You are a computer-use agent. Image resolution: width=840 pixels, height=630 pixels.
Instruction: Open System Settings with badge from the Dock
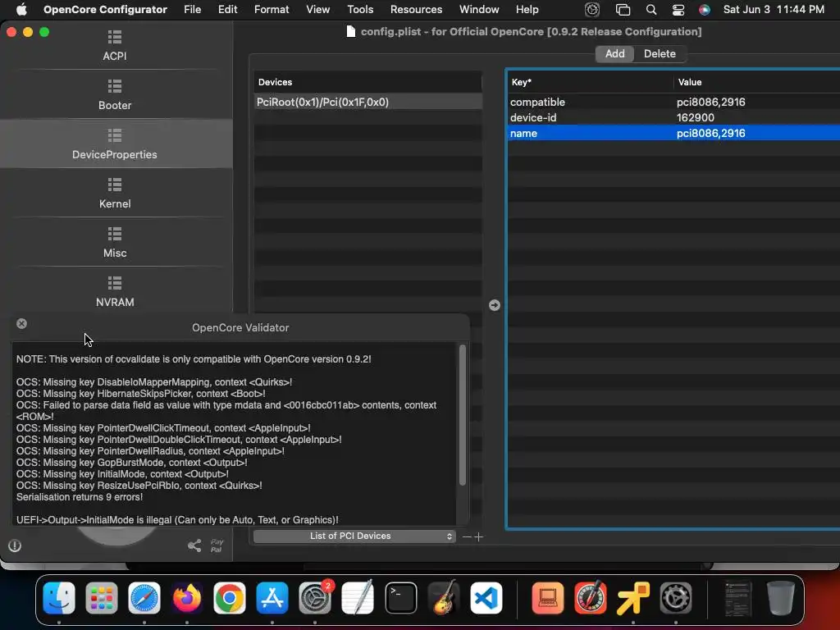pos(315,597)
